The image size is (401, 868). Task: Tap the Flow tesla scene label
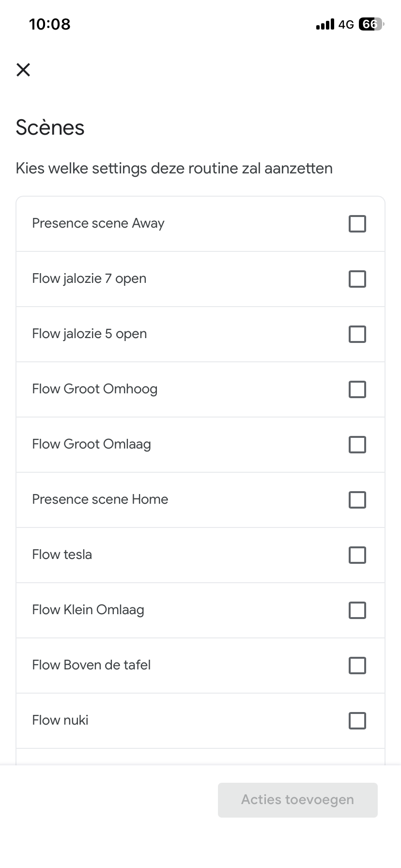tap(62, 555)
